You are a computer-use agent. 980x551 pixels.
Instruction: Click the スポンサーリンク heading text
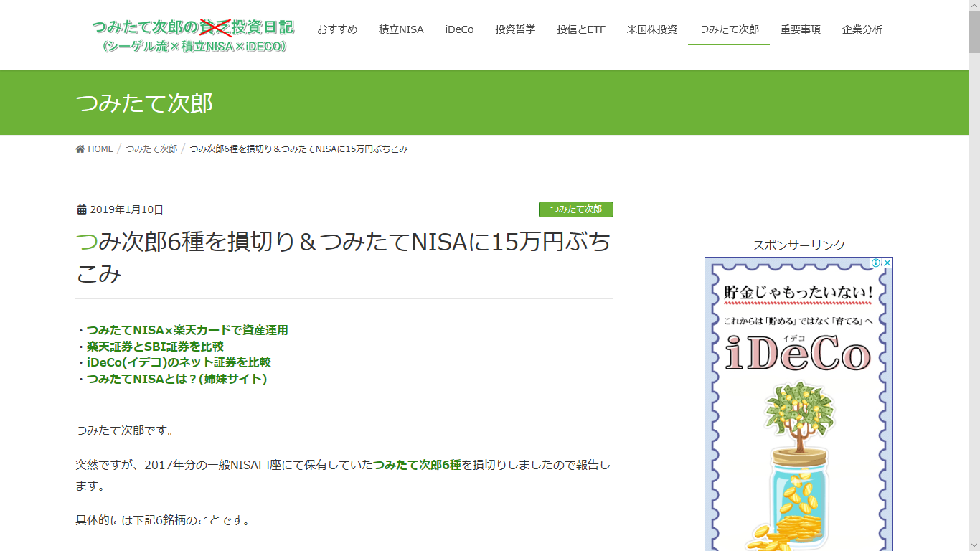point(798,245)
